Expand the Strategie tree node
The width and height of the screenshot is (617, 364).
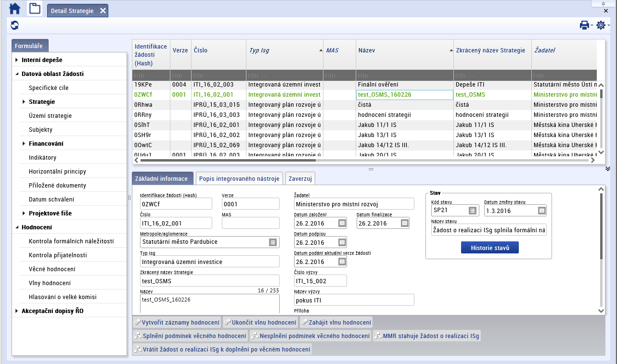(24, 102)
